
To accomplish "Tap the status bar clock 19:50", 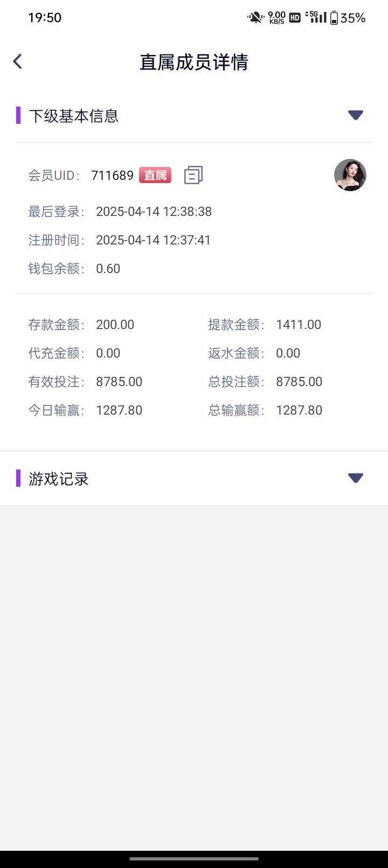I will point(45,18).
